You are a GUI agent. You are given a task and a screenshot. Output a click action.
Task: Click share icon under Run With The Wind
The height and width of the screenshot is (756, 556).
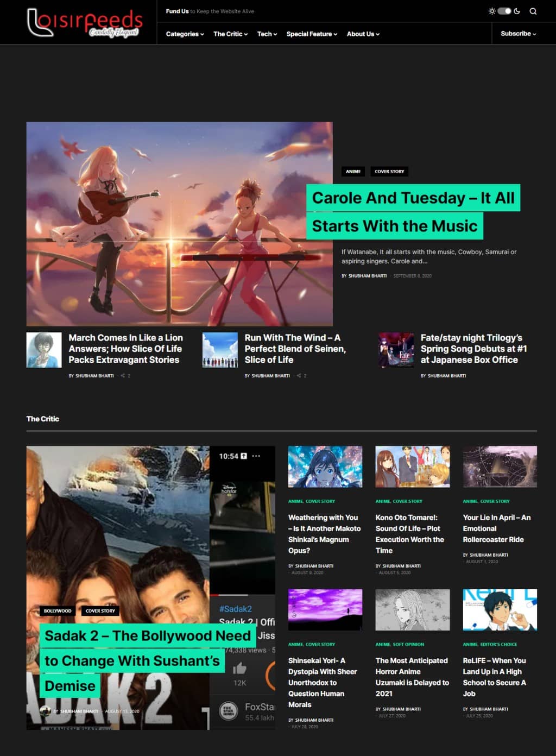coord(299,376)
